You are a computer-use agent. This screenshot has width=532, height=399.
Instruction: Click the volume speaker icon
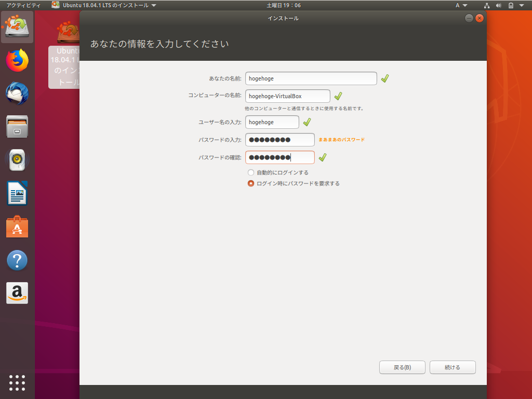tap(499, 5)
